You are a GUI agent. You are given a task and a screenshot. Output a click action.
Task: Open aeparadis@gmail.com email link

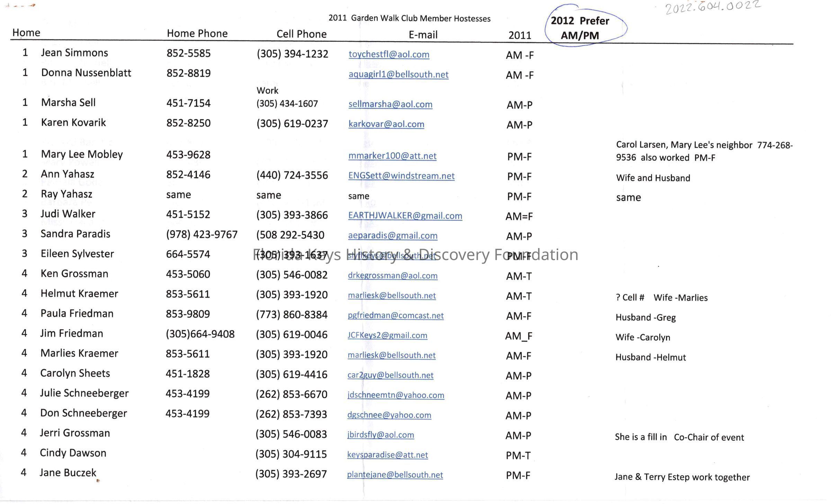(x=393, y=236)
